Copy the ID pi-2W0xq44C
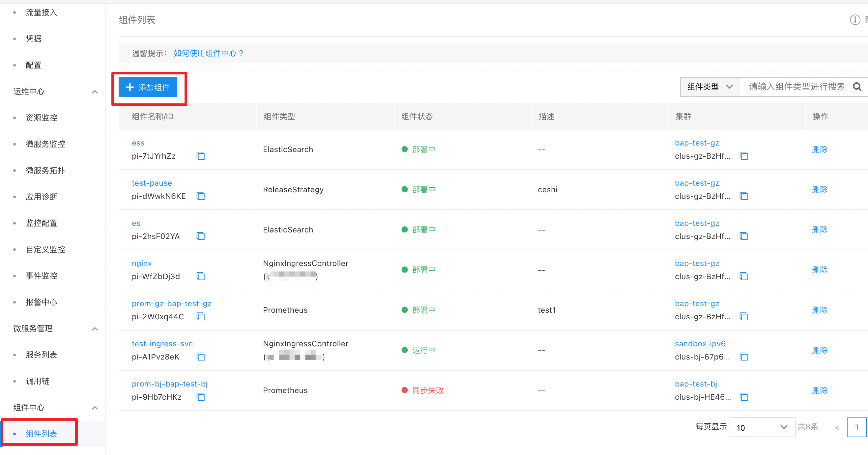This screenshot has width=868, height=455. (x=200, y=316)
